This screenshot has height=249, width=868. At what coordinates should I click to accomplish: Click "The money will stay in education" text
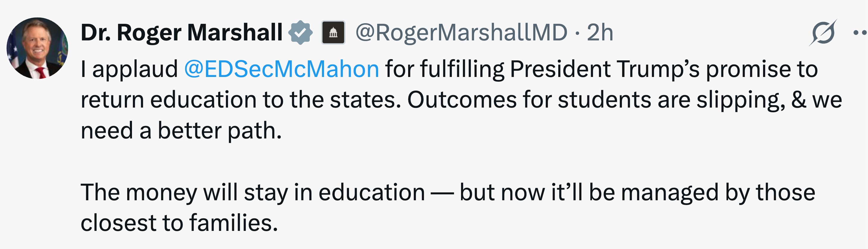(x=253, y=192)
